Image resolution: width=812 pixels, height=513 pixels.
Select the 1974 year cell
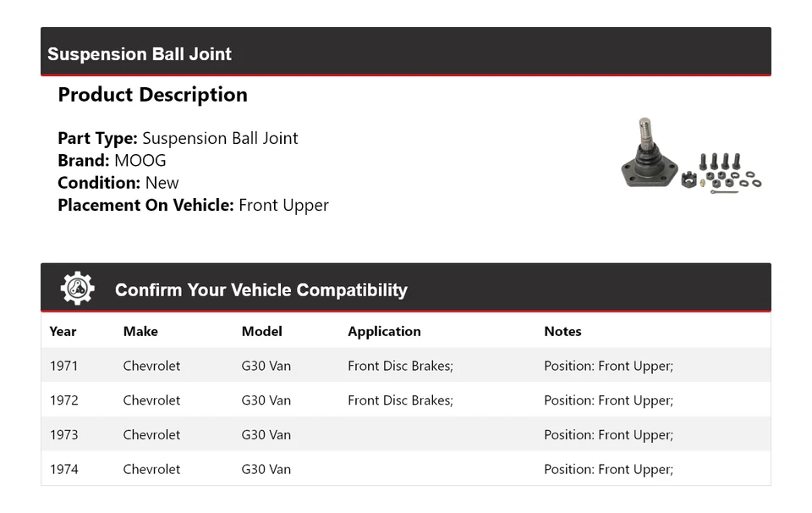click(64, 469)
